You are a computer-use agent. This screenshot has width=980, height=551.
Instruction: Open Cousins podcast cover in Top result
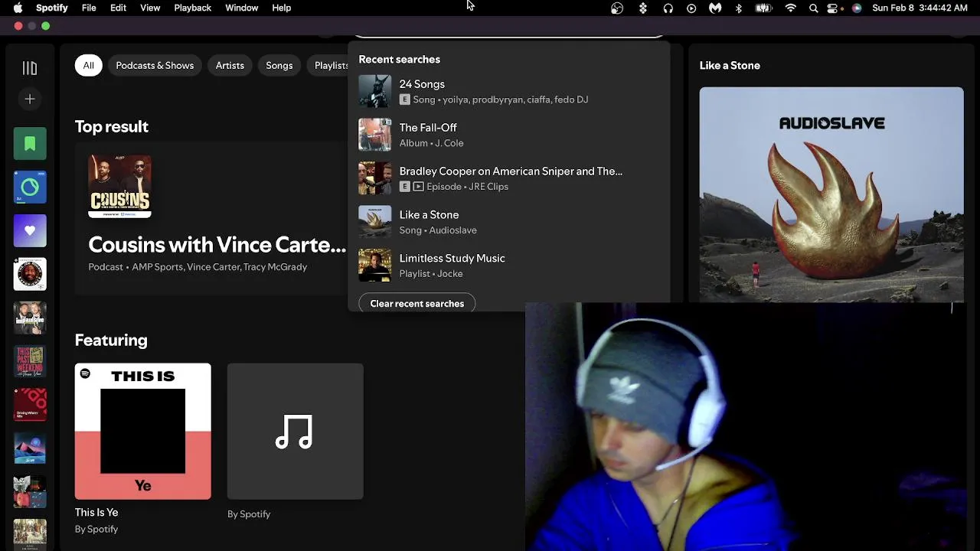(119, 187)
